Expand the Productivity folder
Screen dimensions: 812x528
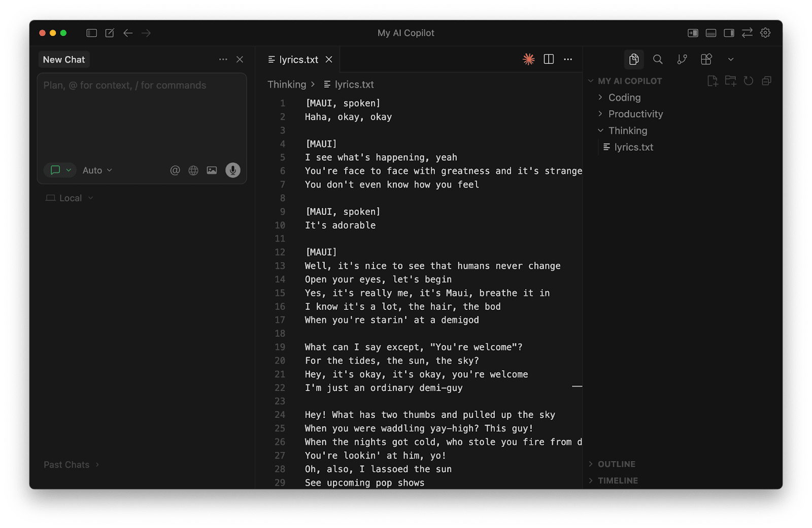pyautogui.click(x=635, y=114)
